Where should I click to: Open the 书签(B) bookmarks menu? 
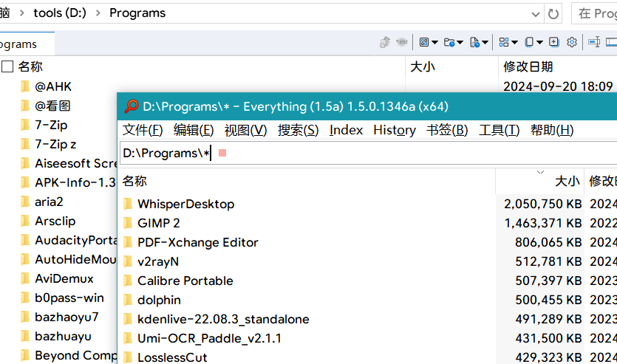[x=446, y=130]
